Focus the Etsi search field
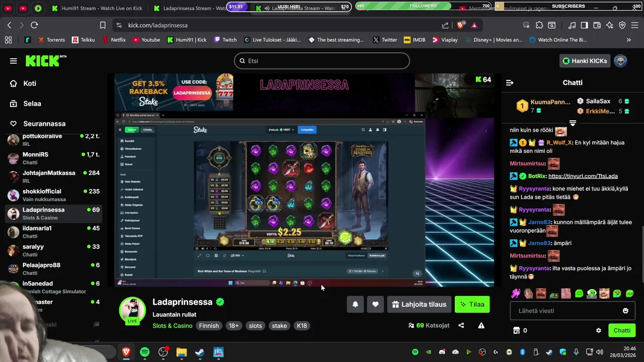The height and width of the screenshot is (362, 644). tap(321, 61)
